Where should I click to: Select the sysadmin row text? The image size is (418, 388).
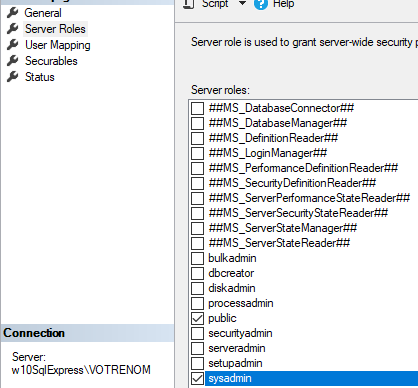pyautogui.click(x=230, y=378)
